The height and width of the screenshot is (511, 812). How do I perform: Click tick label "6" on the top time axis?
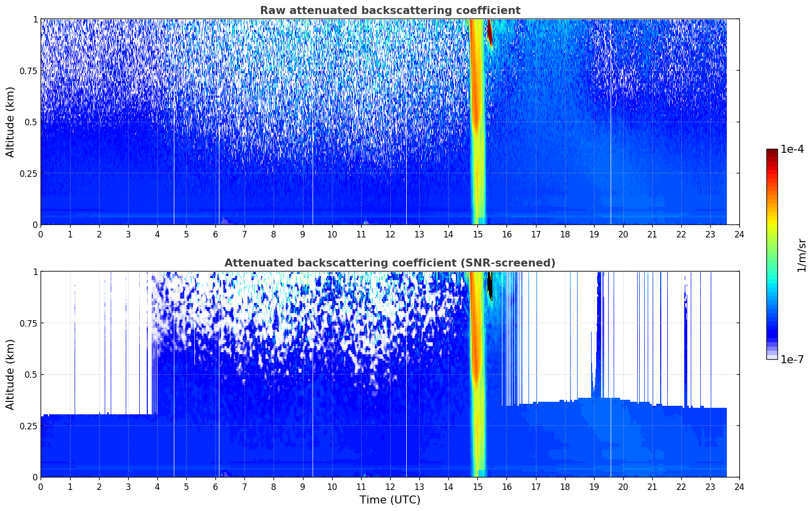click(x=215, y=234)
